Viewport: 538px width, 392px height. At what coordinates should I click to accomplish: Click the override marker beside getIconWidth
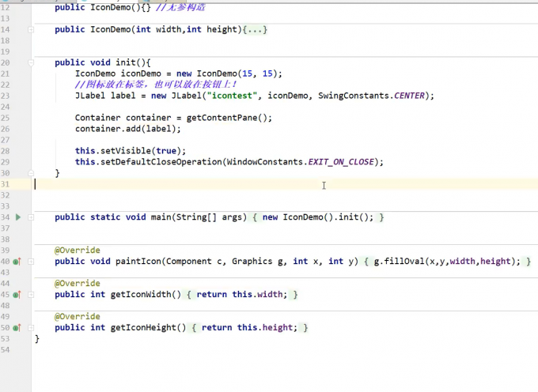17,295
